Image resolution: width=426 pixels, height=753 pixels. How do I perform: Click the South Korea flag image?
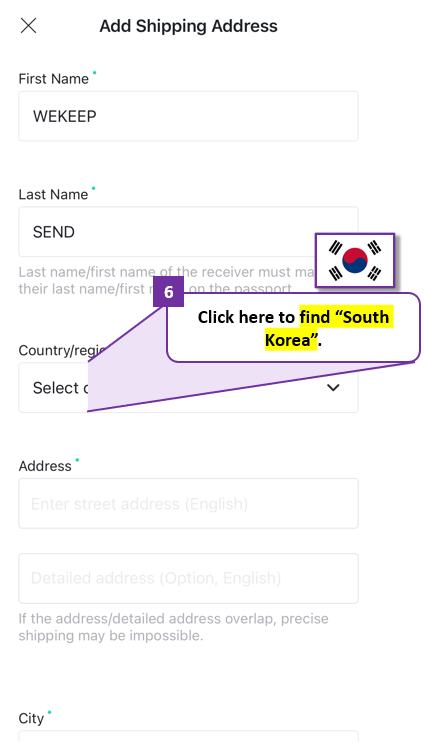click(354, 261)
